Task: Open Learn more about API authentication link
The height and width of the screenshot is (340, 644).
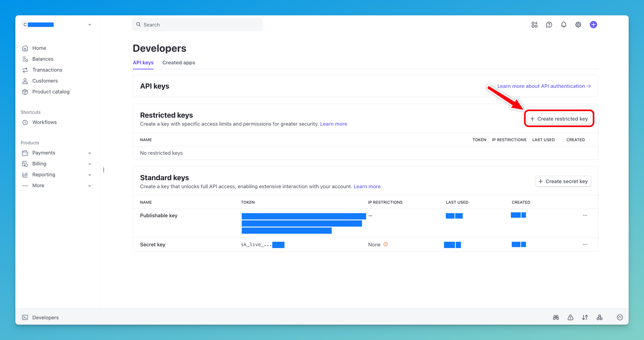Action: pos(544,86)
